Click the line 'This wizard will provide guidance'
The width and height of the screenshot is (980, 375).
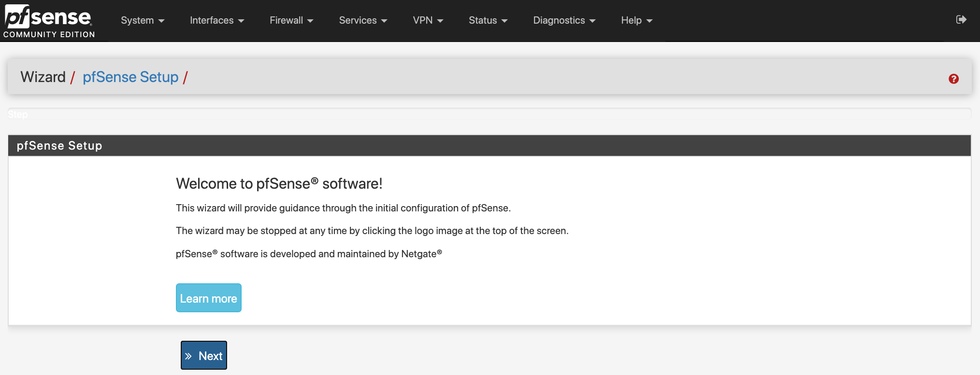(x=343, y=208)
